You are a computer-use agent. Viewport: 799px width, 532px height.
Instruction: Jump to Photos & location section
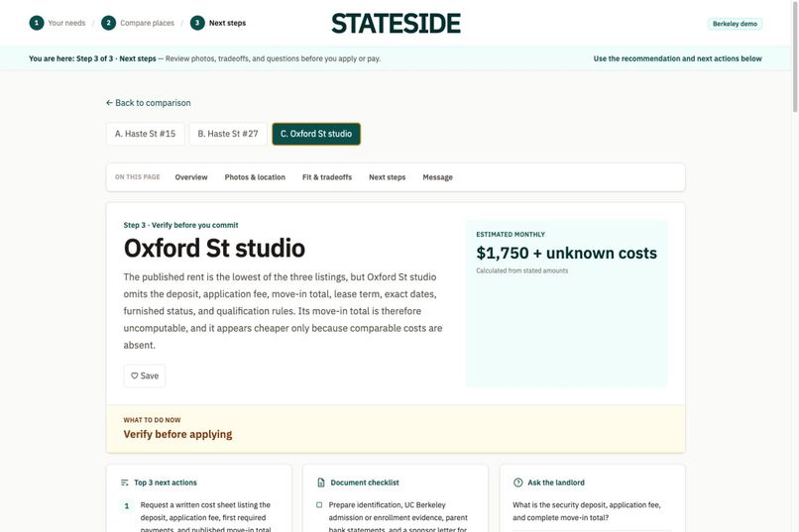click(x=255, y=177)
